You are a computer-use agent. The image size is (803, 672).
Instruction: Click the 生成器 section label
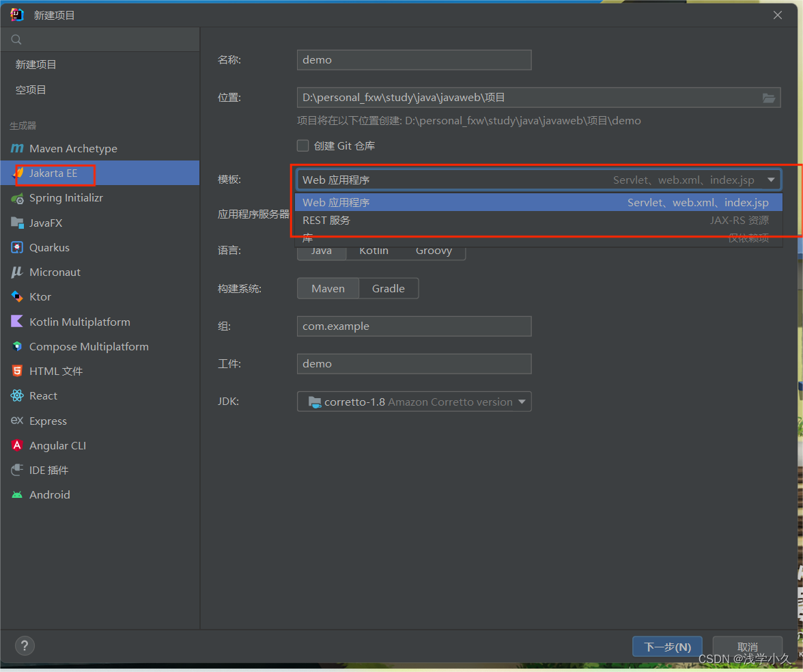[23, 126]
